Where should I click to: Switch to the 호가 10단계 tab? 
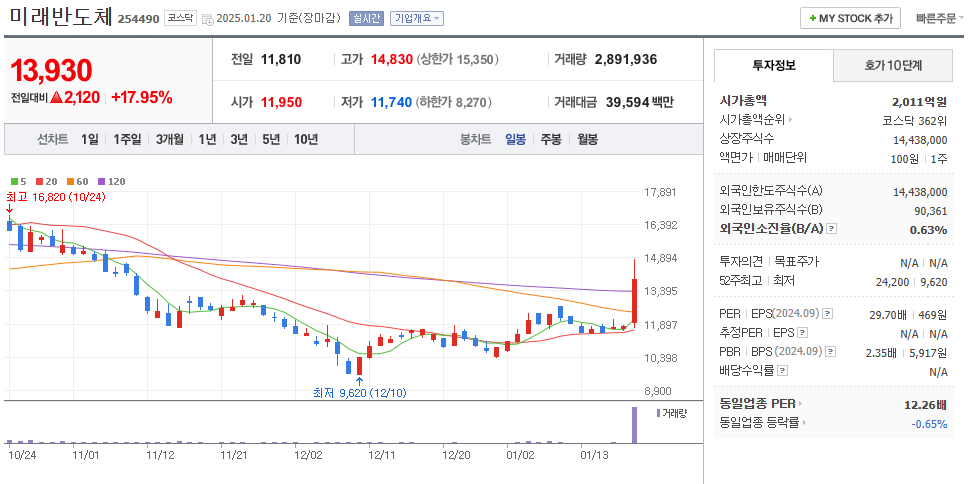[893, 65]
